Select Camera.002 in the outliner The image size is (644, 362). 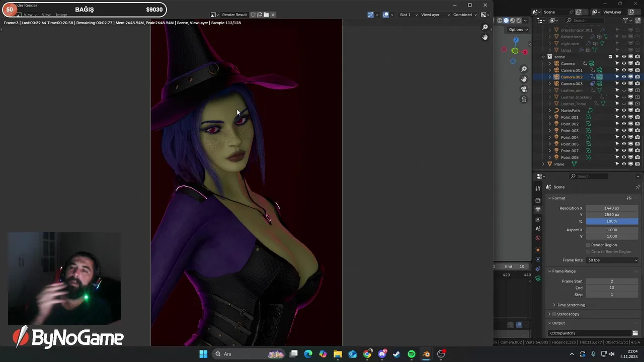[572, 77]
